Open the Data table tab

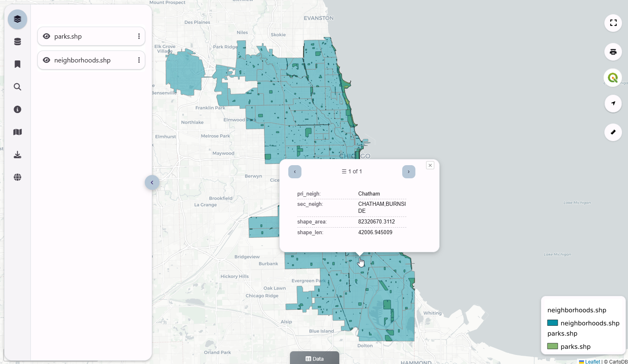tap(315, 358)
